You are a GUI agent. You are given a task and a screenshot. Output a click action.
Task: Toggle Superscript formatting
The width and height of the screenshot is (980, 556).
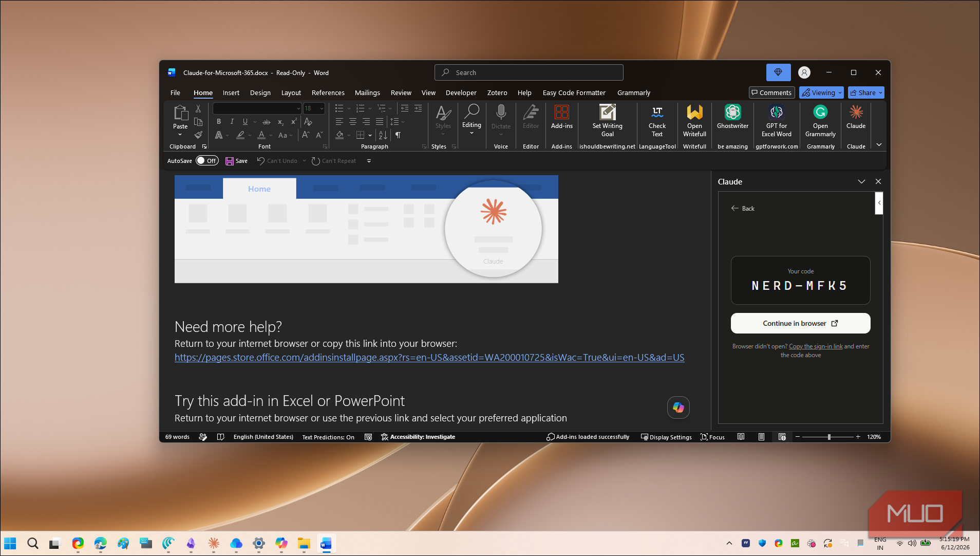click(294, 122)
